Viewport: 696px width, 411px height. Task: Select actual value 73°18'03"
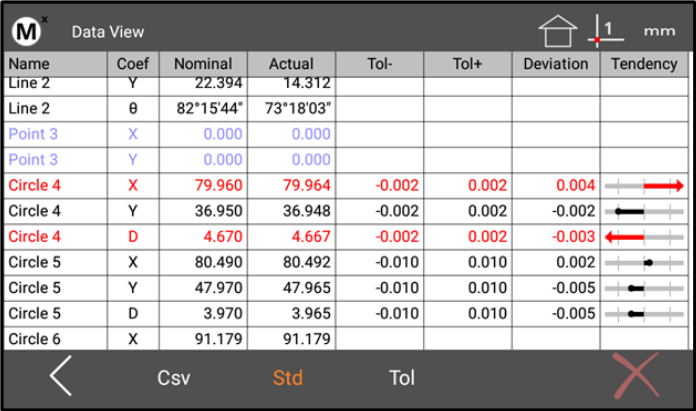click(x=298, y=108)
